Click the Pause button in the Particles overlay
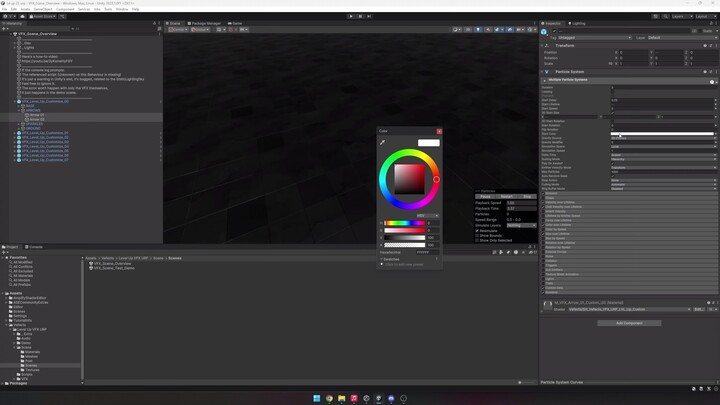 485,197
